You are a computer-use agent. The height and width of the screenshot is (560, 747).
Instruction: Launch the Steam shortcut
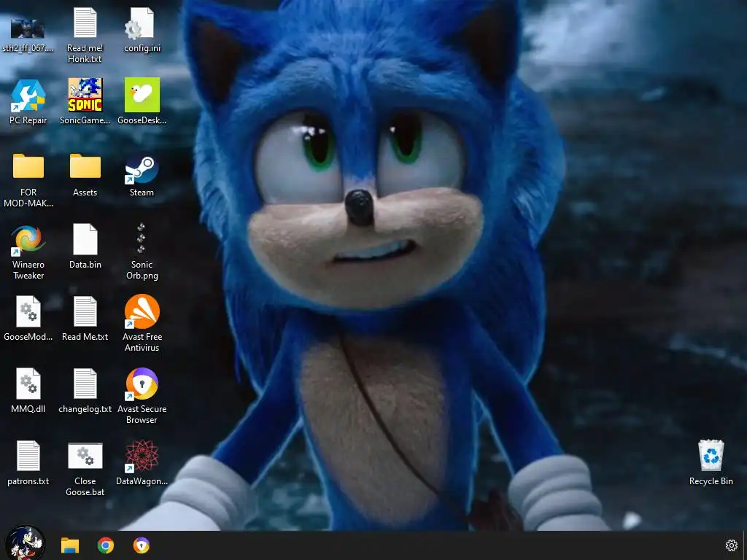(x=142, y=169)
